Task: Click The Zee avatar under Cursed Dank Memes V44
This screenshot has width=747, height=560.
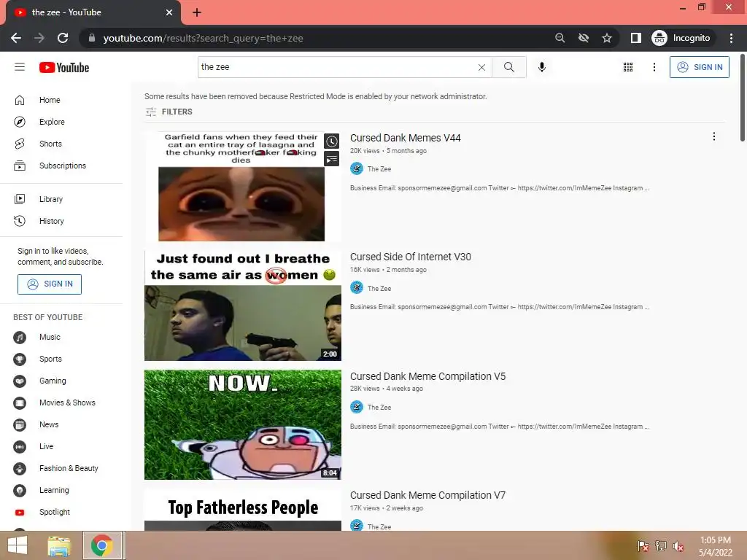Action: pos(356,168)
